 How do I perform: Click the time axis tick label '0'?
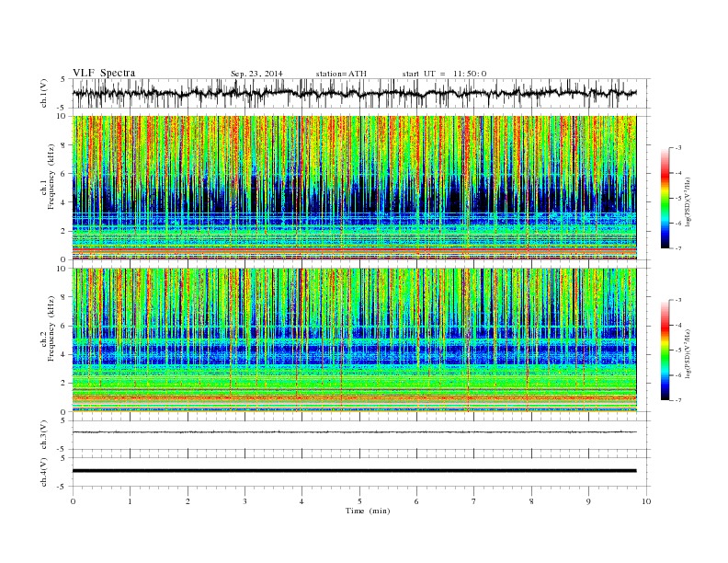point(73,501)
